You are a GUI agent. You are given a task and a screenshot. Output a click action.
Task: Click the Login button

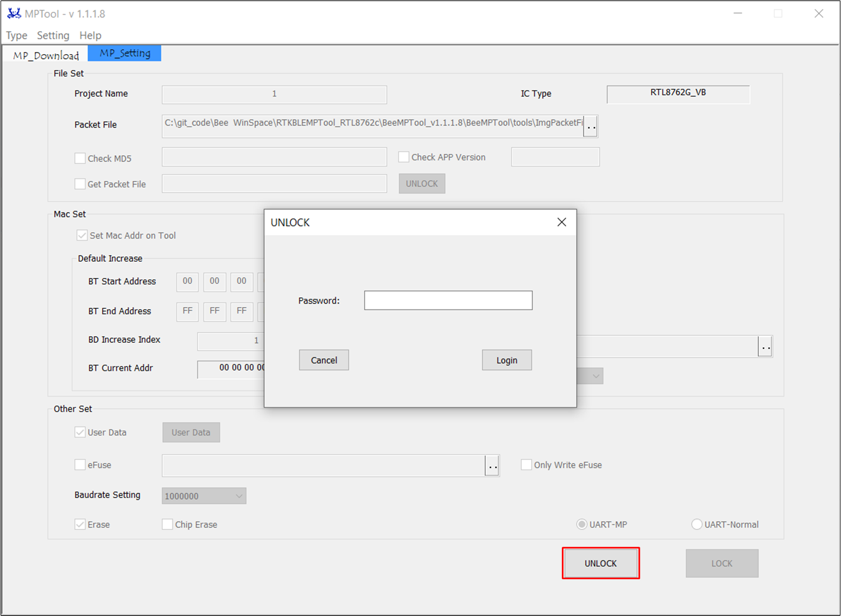(506, 360)
